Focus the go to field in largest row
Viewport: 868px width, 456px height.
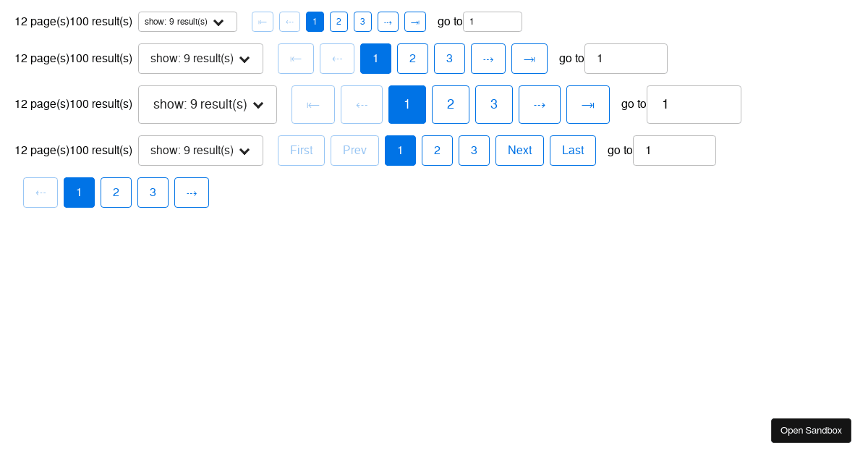click(x=694, y=104)
